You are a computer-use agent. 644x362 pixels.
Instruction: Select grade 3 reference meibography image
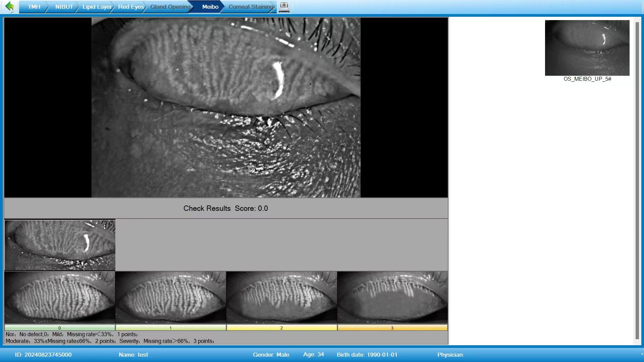(x=392, y=297)
